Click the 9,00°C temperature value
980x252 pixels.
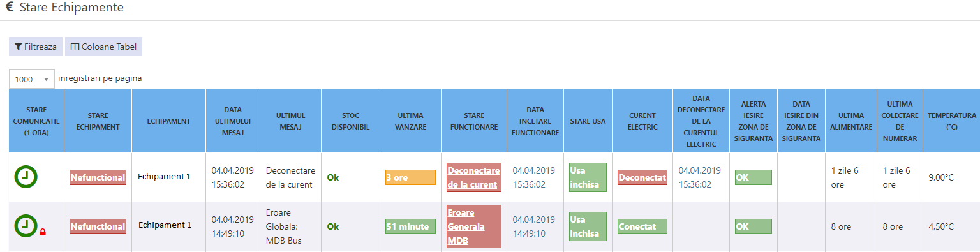point(941,177)
